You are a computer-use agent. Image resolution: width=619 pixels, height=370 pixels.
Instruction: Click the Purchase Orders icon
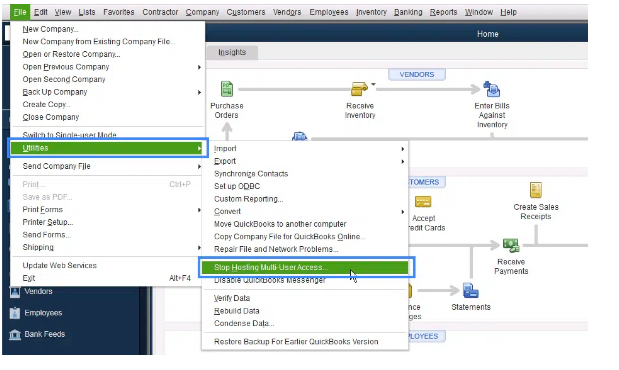coord(227,89)
